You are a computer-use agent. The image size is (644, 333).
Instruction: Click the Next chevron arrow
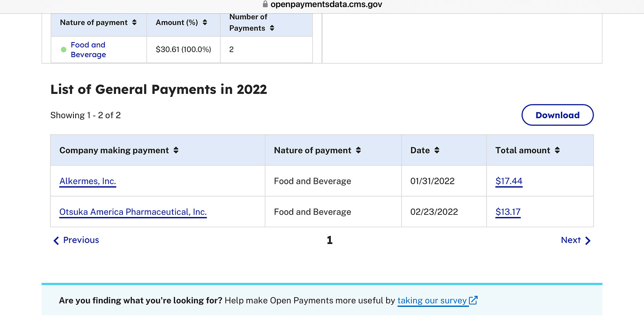coord(588,240)
